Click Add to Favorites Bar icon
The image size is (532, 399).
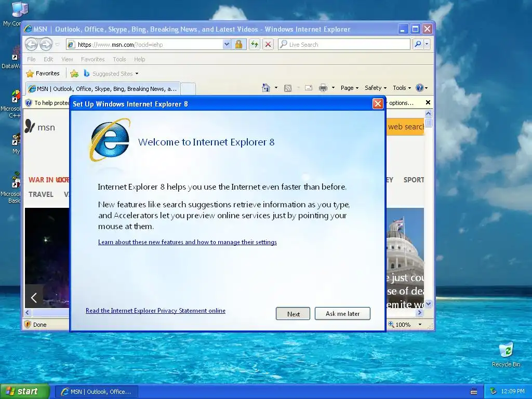74,73
